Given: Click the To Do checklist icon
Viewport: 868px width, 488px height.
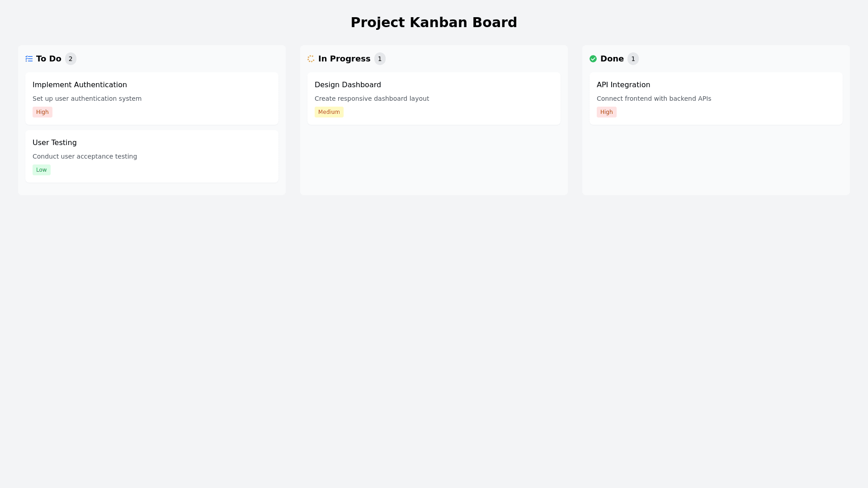Looking at the screenshot, I should click(x=29, y=59).
